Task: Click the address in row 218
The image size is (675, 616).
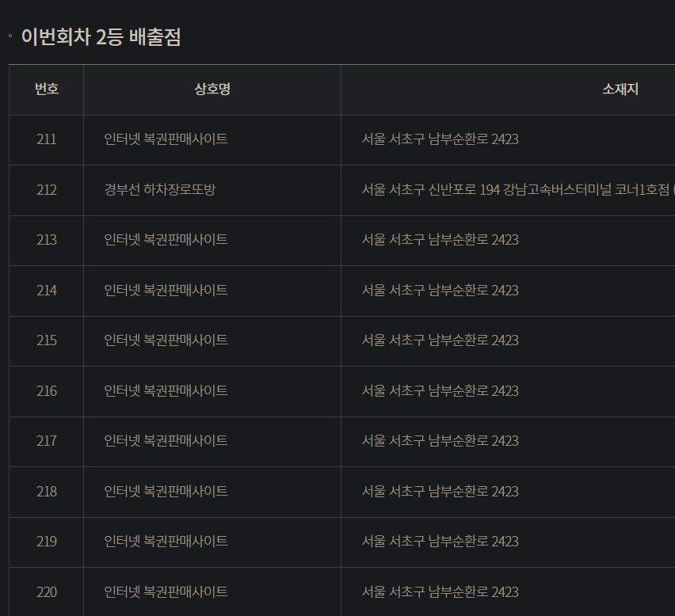Action: 440,492
